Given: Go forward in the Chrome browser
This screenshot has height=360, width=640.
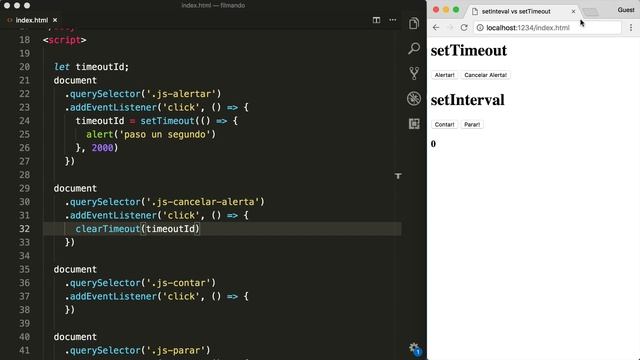Looking at the screenshot, I should click(x=450, y=27).
